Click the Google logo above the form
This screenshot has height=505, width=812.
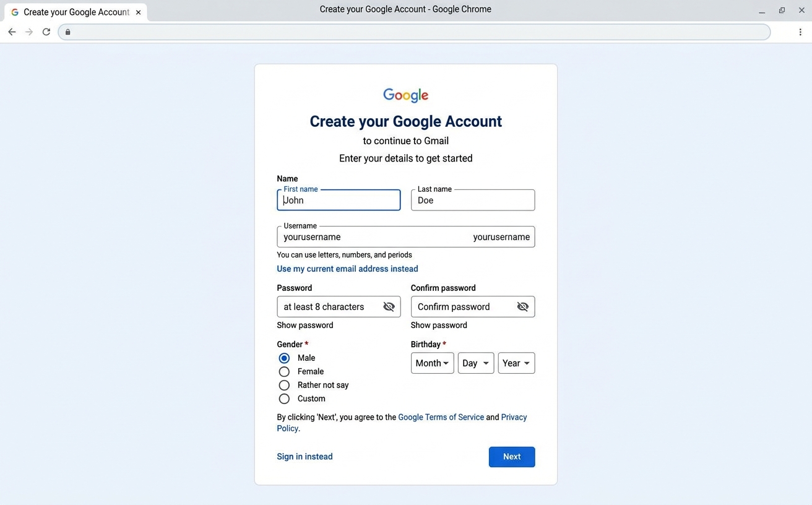click(x=405, y=95)
